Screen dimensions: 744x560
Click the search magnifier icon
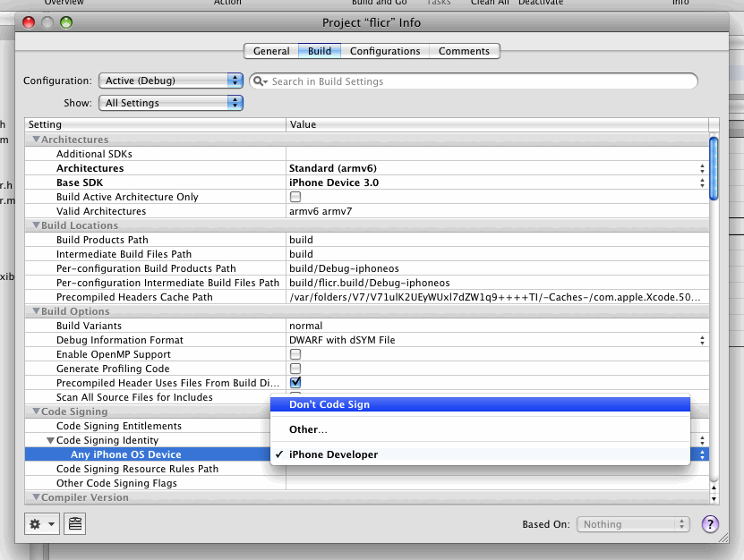[x=259, y=81]
